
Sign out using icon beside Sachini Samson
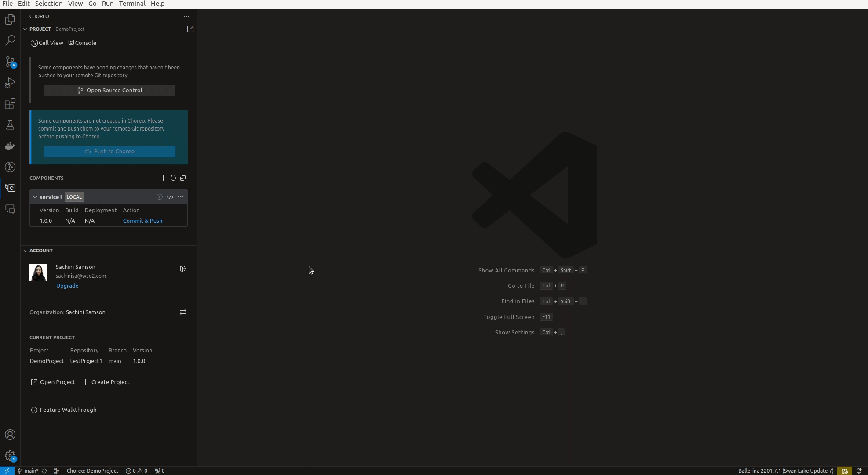pyautogui.click(x=183, y=268)
